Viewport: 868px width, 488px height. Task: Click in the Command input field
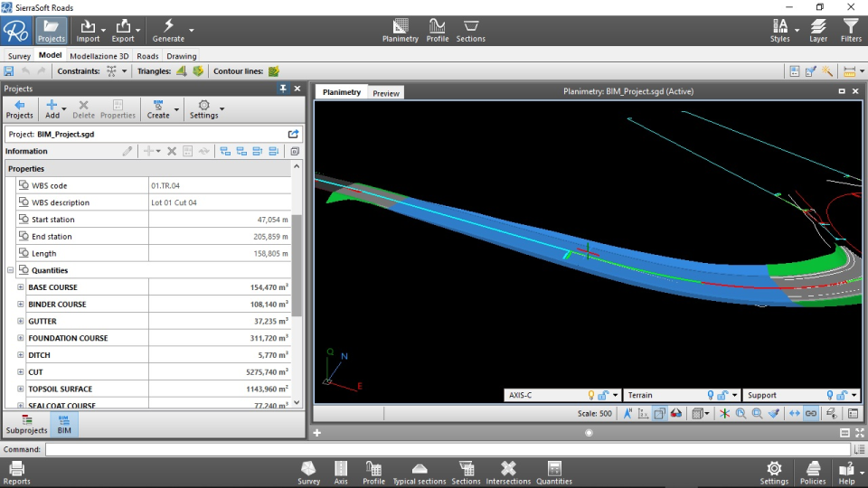(447, 449)
